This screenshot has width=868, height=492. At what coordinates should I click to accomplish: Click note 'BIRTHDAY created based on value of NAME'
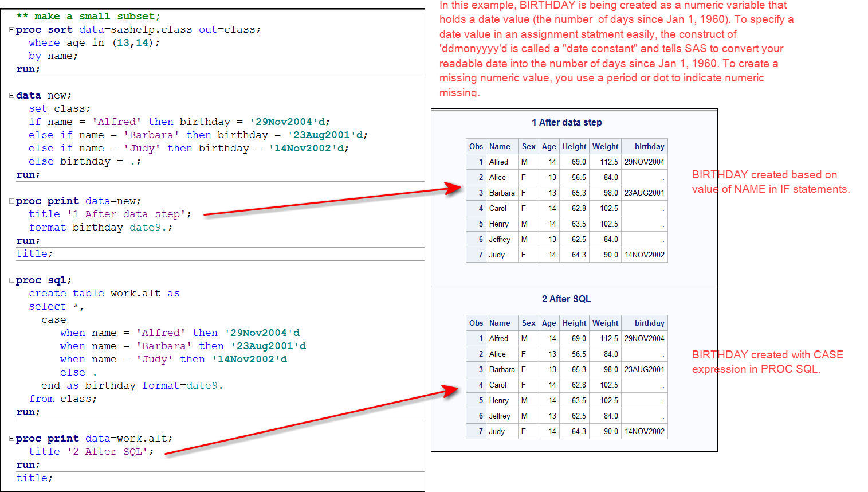click(x=771, y=182)
